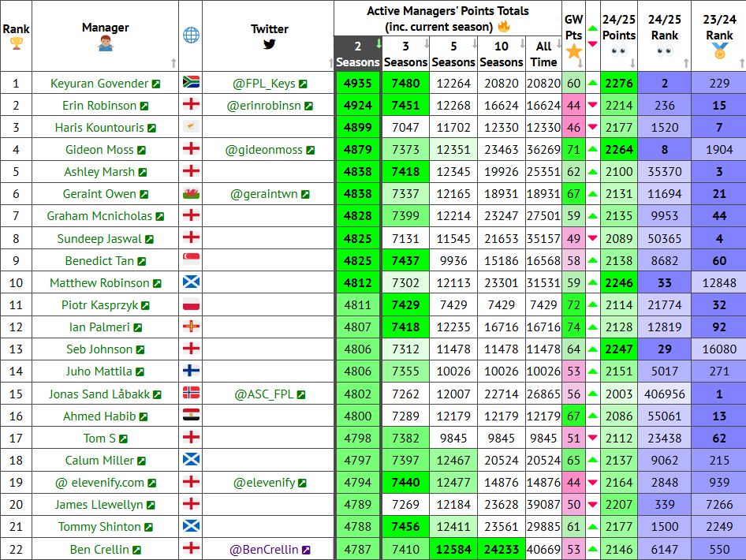Sort by 5 Seasons column
This screenshot has width=746, height=560.
pyautogui.click(x=453, y=54)
